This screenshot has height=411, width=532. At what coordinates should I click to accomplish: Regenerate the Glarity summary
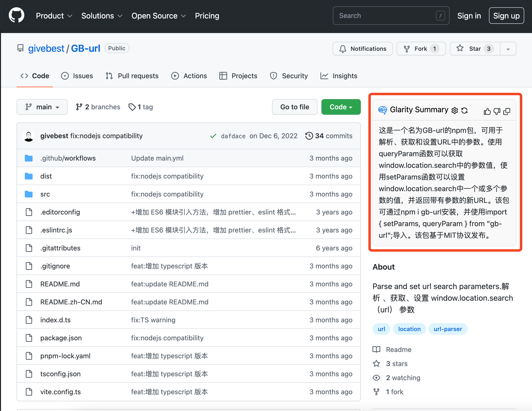tap(464, 111)
